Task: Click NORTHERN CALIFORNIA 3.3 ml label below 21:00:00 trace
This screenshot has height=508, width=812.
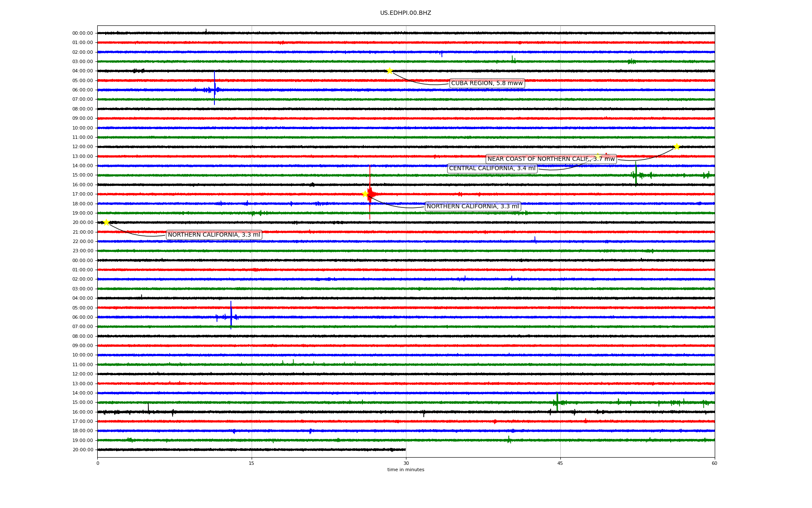Action: [214, 235]
